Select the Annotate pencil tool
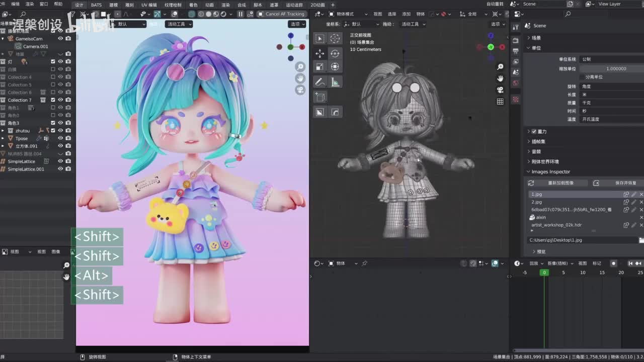This screenshot has width=644, height=362. (x=319, y=82)
